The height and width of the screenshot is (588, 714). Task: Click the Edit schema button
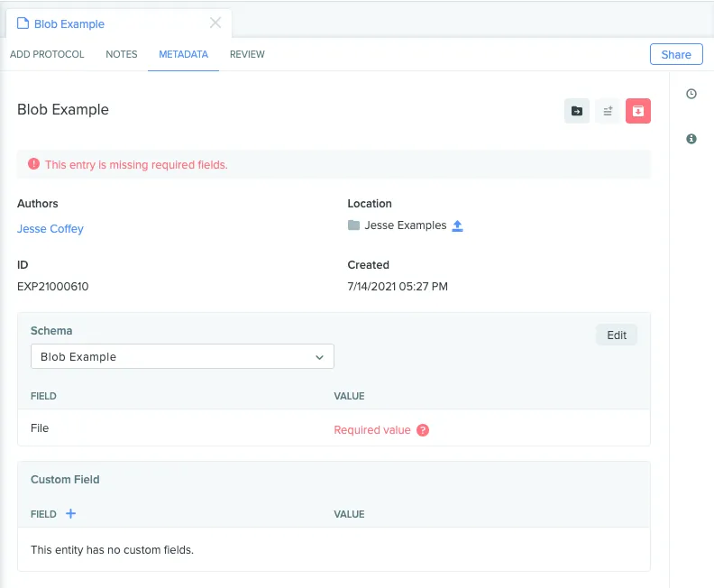(x=617, y=335)
